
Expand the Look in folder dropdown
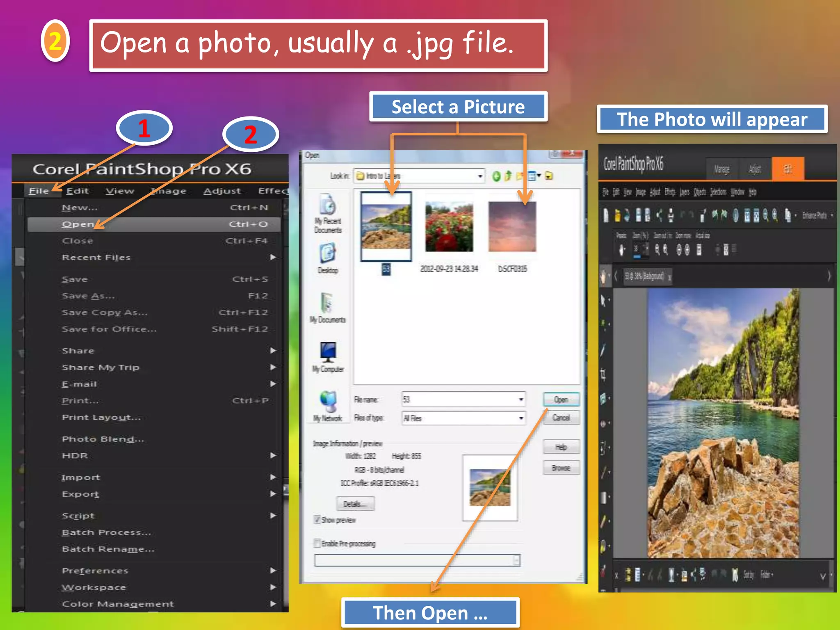(480, 176)
